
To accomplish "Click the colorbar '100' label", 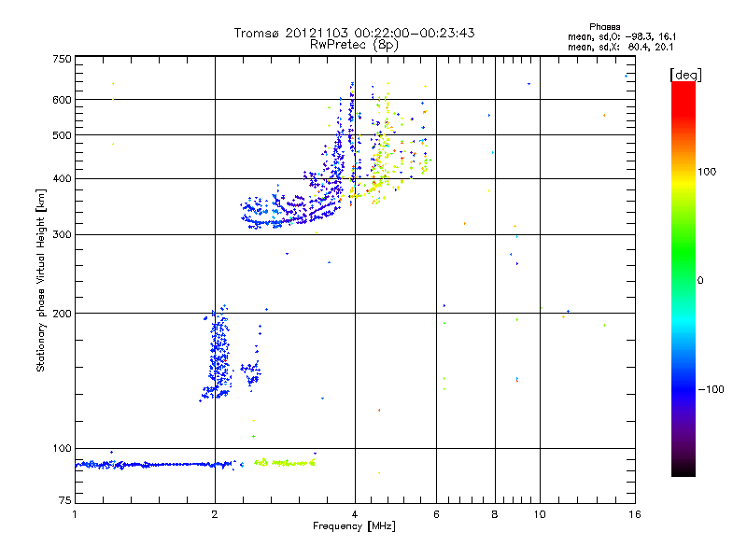I will 707,172.
